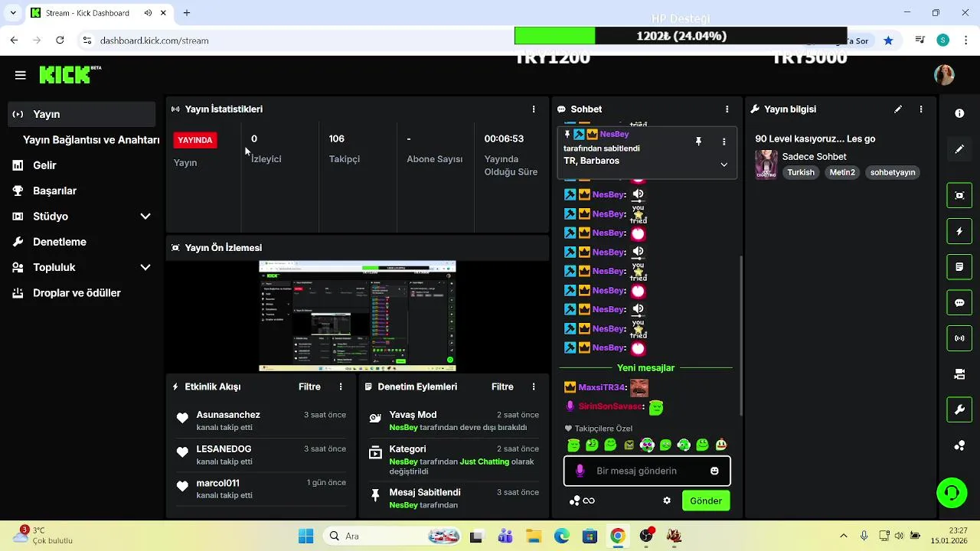The image size is (980, 551).
Task: Click the Chrome icon in the taskbar
Action: (617, 536)
